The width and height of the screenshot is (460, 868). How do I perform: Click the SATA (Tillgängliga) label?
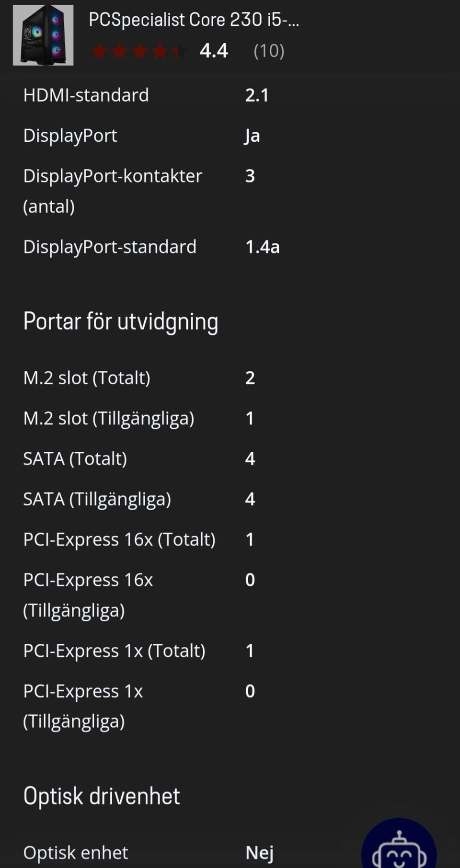click(x=97, y=499)
